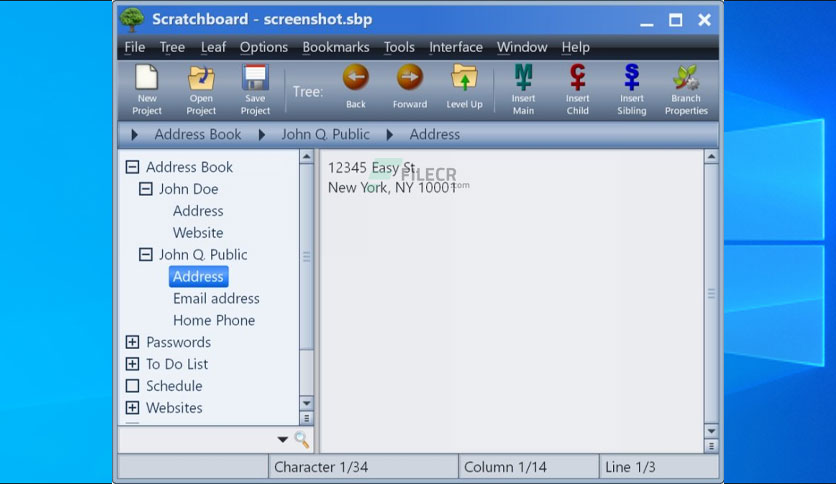The image size is (836, 484).
Task: Open the Leaf menu
Action: coord(213,47)
